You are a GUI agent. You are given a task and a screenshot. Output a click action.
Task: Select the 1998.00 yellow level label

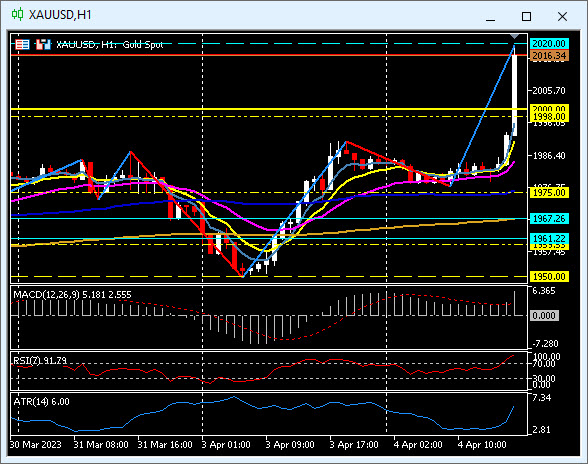click(x=549, y=117)
